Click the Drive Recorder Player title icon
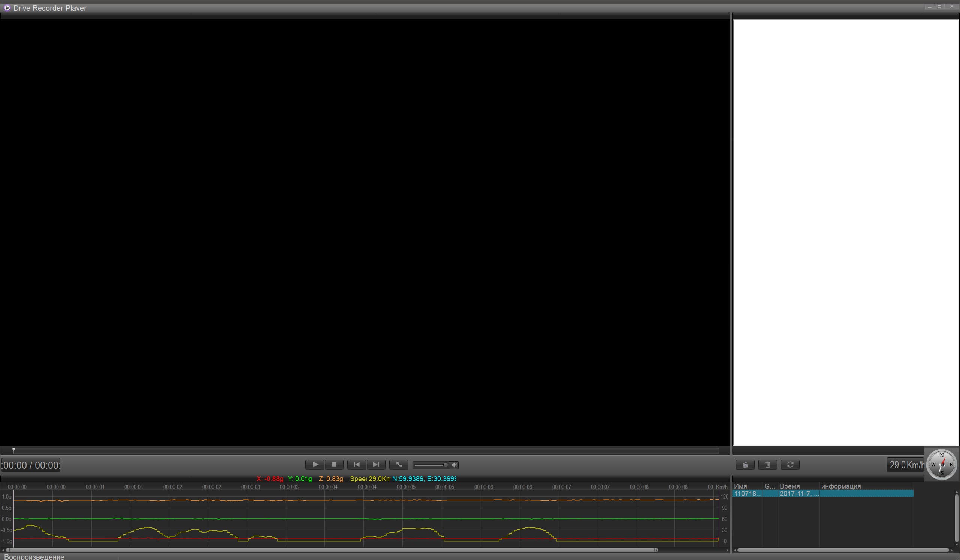 [7, 8]
